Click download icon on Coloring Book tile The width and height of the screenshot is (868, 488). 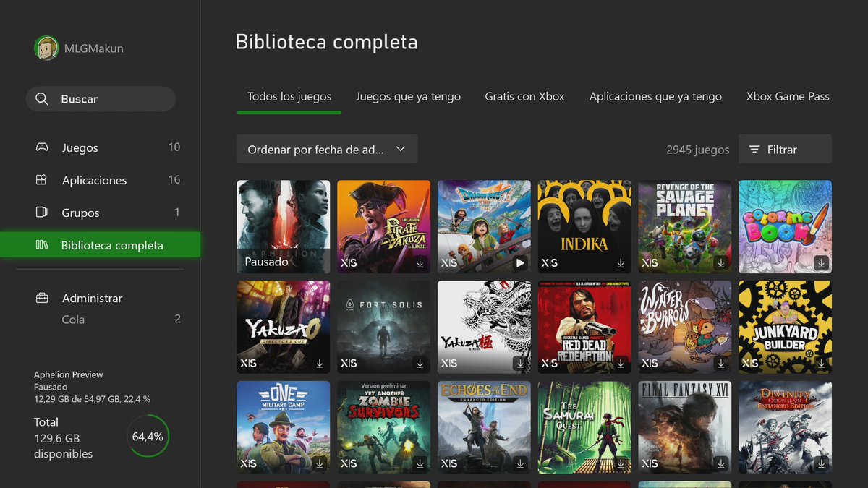(821, 263)
